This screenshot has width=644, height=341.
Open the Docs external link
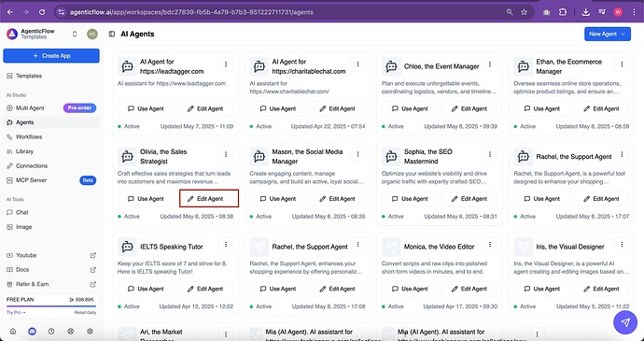pyautogui.click(x=51, y=270)
